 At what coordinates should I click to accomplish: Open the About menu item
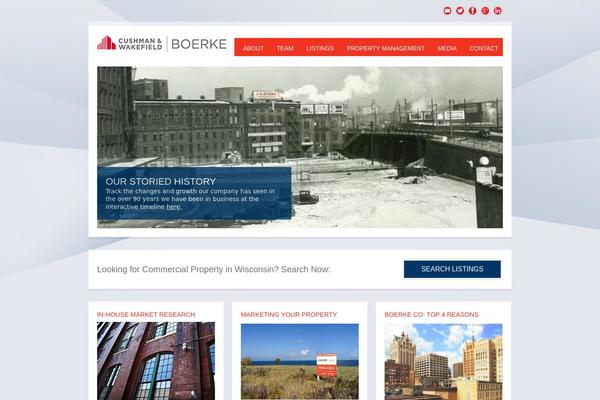[x=253, y=48]
